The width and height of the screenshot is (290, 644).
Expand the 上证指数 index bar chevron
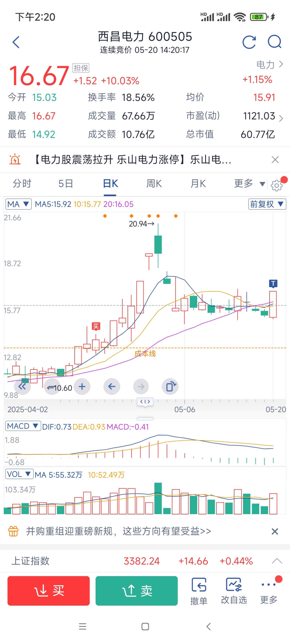(277, 561)
